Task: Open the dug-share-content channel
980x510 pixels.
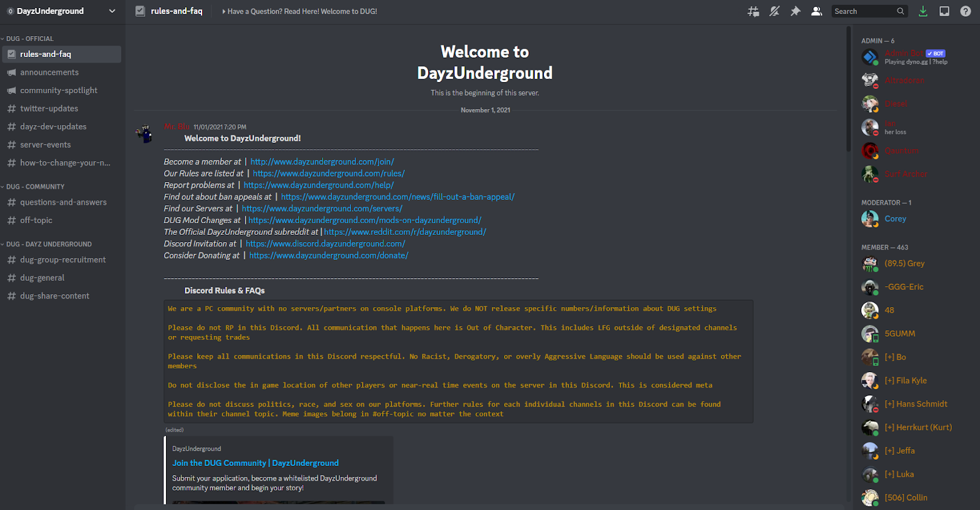Action: tap(62, 295)
